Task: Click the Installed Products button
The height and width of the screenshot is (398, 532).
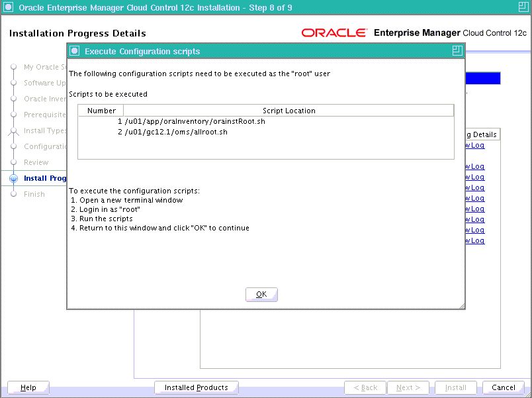Action: click(x=196, y=387)
